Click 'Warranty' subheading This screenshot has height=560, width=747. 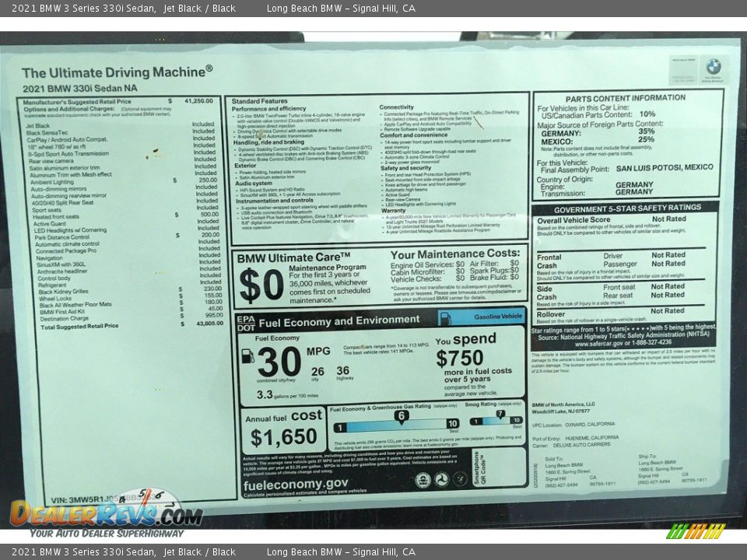tap(393, 210)
